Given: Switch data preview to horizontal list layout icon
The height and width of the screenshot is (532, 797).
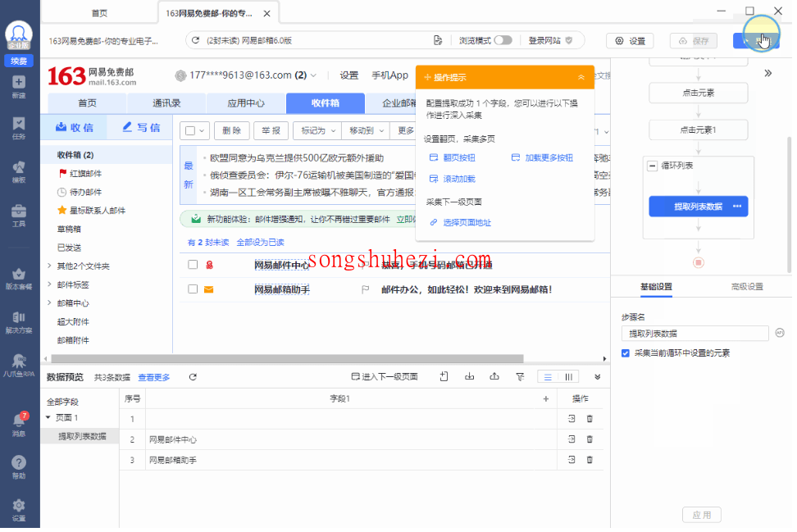Looking at the screenshot, I should [548, 377].
